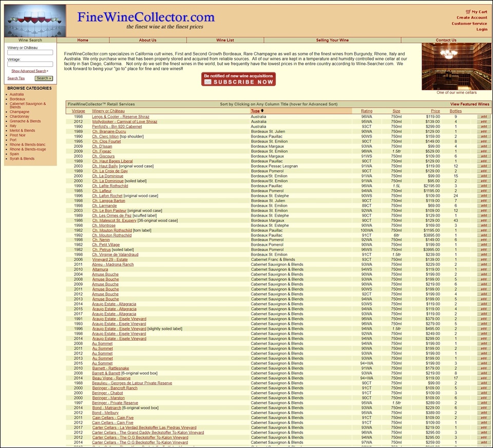Add Vineyard 29 Estate to cart
Viewport: 493px width, 448px height.
(x=484, y=260)
